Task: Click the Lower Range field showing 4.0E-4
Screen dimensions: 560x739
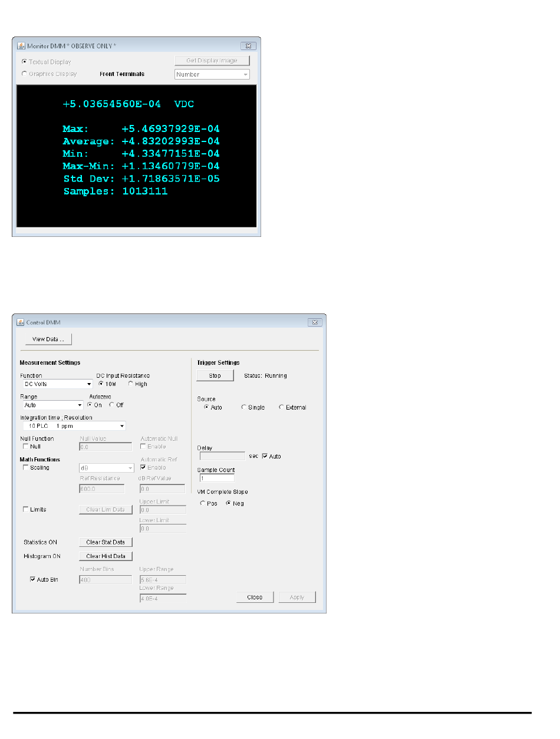Action: pos(163,598)
